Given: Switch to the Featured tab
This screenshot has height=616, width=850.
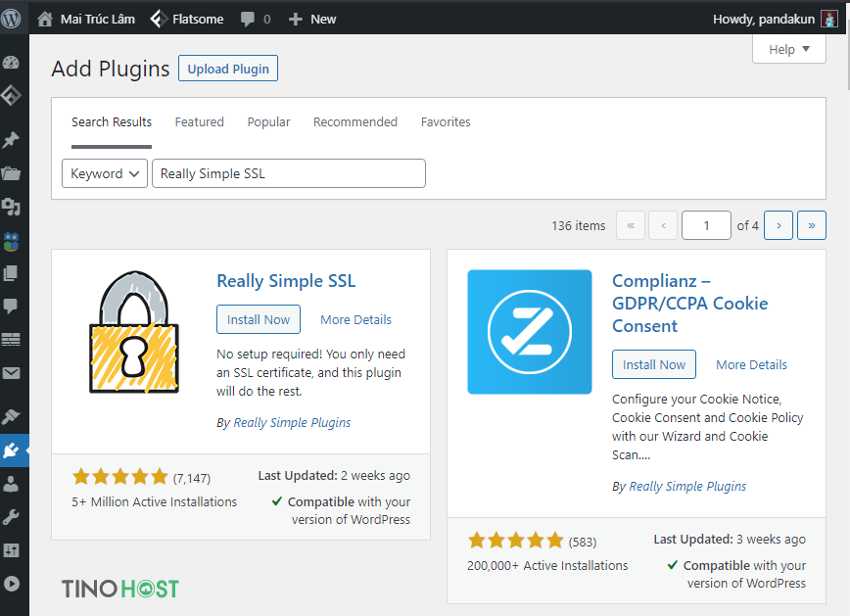Looking at the screenshot, I should 200,122.
